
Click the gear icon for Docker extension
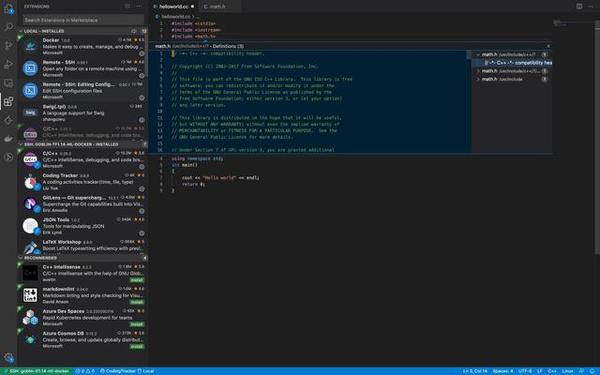pyautogui.click(x=142, y=53)
